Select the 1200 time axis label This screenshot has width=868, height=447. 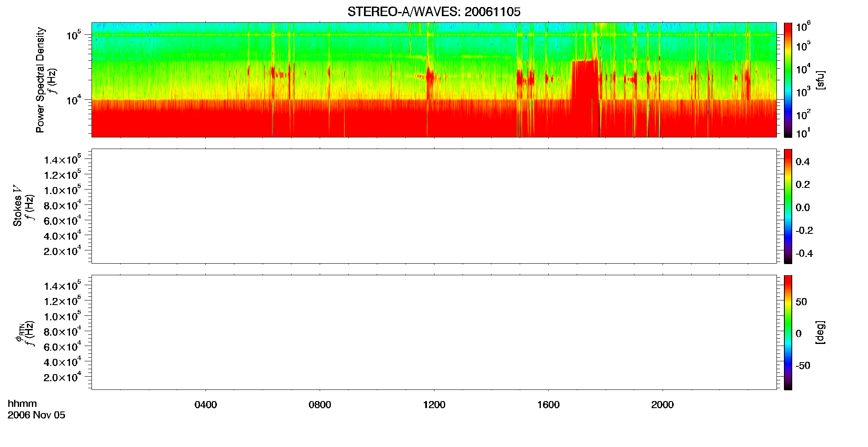point(434,405)
